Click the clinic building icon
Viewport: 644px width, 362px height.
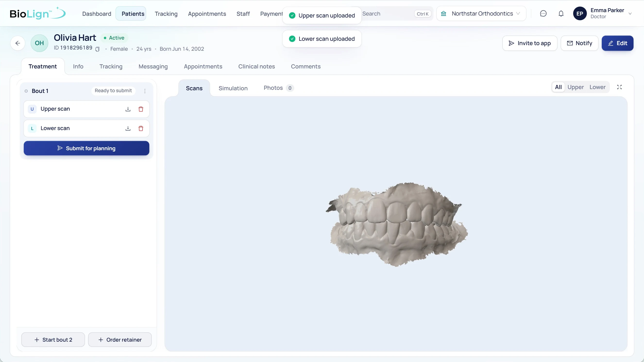click(443, 14)
